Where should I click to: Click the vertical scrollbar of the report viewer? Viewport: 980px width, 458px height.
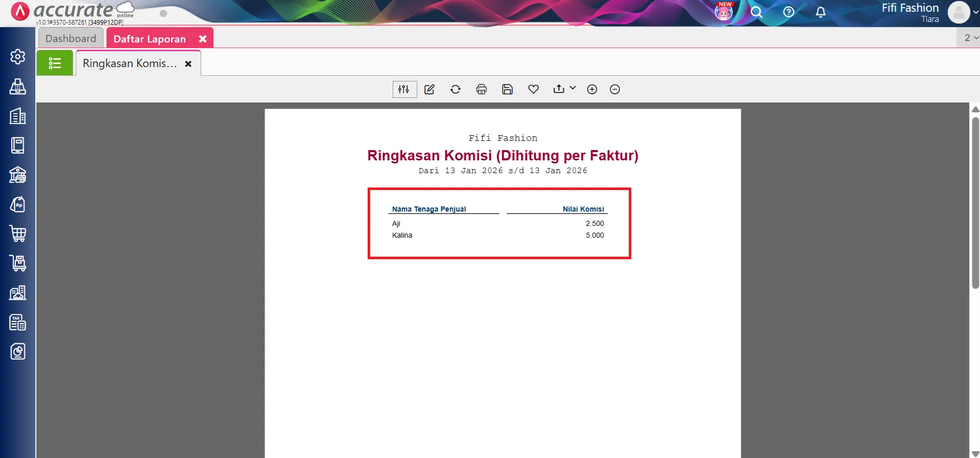coord(975,203)
